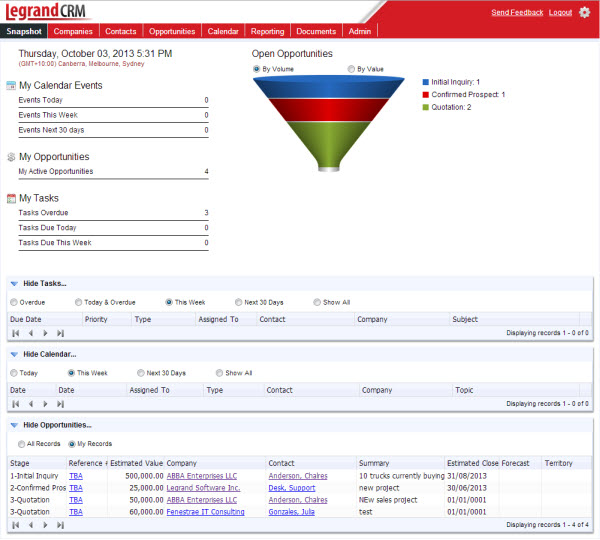Go to previous page in Opportunities grid
Image resolution: width=600 pixels, height=540 pixels.
click(31, 525)
